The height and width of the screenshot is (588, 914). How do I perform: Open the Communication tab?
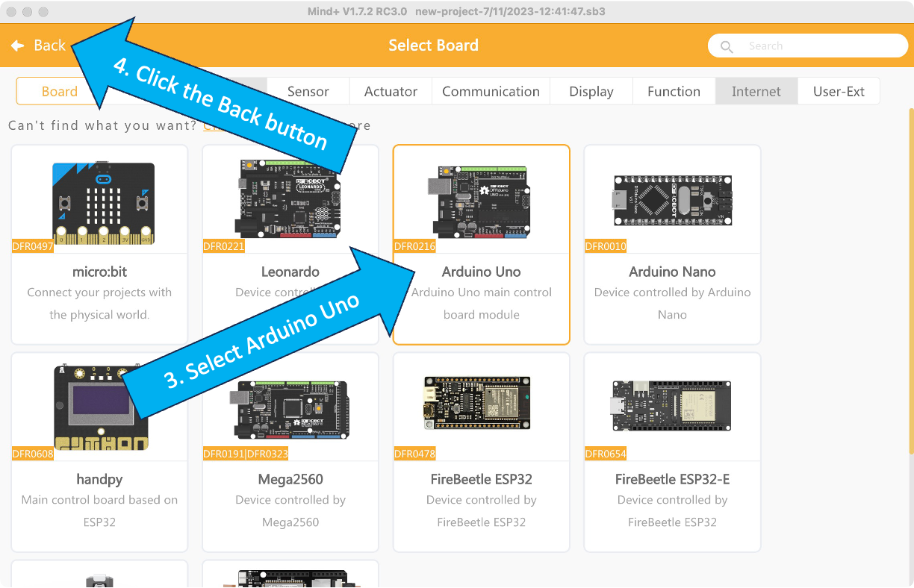[x=491, y=92]
